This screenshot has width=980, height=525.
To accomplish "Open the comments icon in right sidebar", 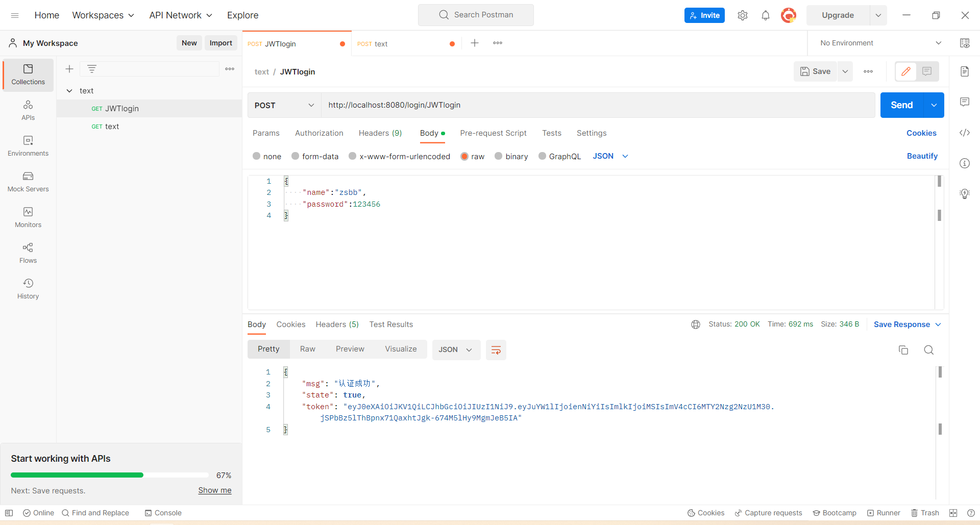I will pos(965,102).
